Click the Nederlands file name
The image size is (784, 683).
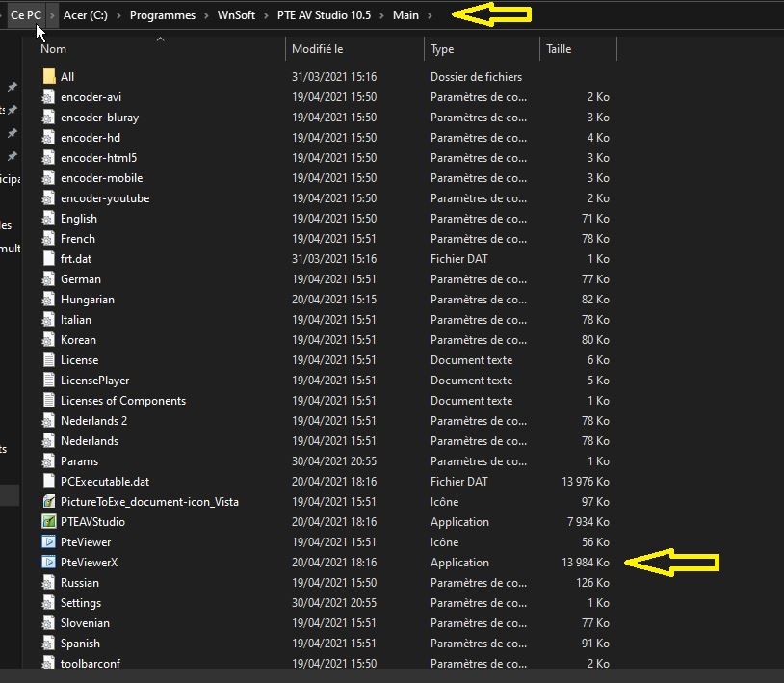click(x=90, y=441)
